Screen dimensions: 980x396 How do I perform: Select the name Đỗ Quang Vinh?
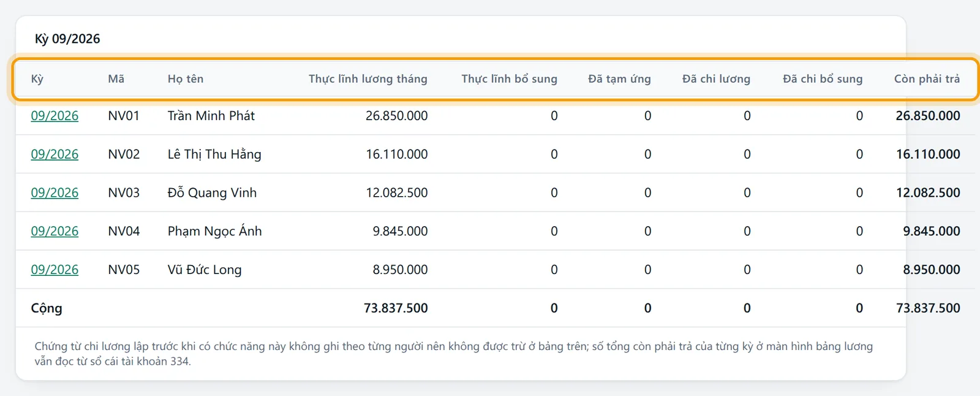click(213, 193)
